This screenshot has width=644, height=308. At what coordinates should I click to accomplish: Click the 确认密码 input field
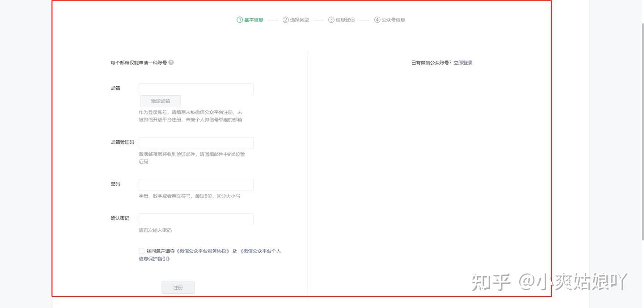[196, 219]
